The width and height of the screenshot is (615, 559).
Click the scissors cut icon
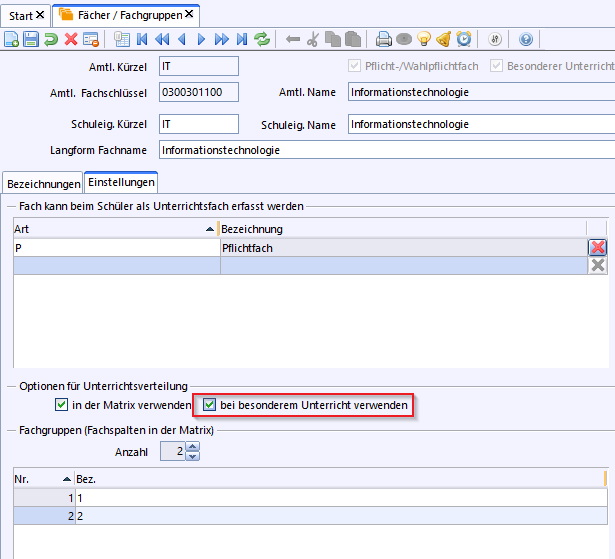[313, 39]
